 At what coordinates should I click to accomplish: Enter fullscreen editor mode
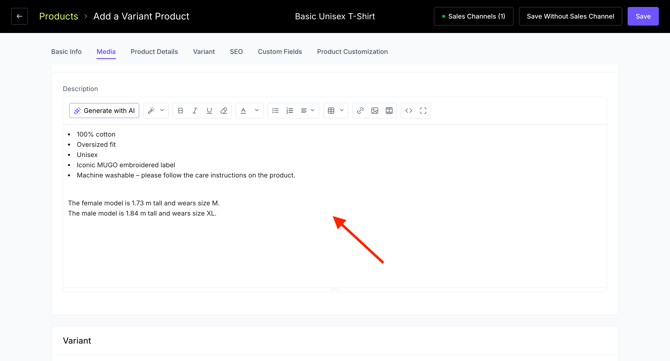[423, 111]
